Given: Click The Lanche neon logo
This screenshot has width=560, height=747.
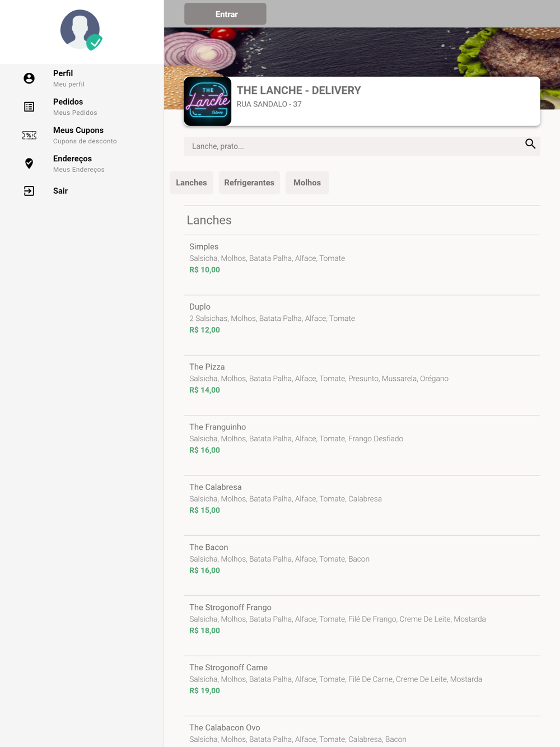Looking at the screenshot, I should point(207,101).
